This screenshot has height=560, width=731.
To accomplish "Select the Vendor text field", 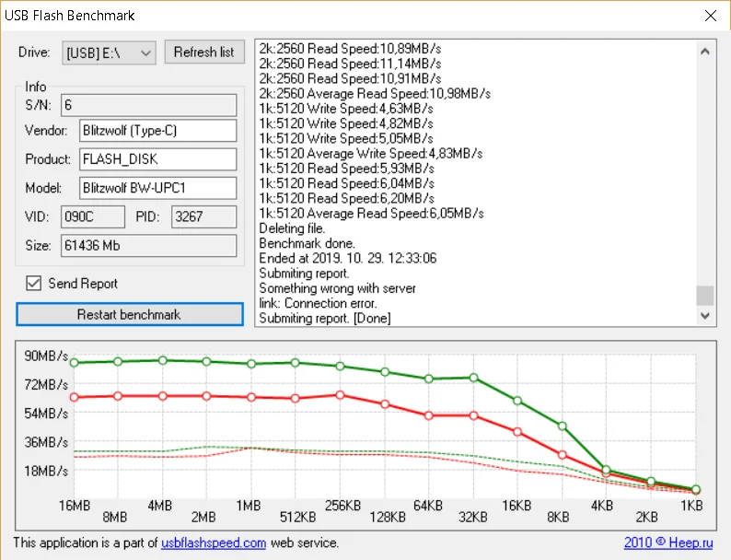I will [x=157, y=131].
